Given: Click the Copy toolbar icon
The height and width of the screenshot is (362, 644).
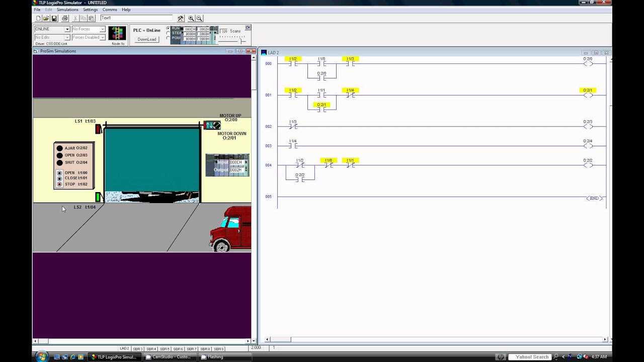Looking at the screenshot, I should click(x=84, y=18).
